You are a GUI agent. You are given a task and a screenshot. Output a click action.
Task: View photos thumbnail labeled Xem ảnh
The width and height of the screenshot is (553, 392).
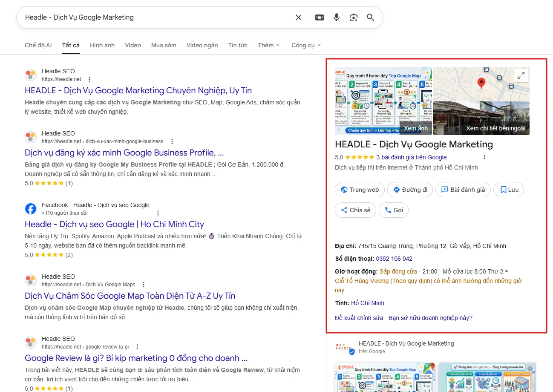pyautogui.click(x=383, y=101)
